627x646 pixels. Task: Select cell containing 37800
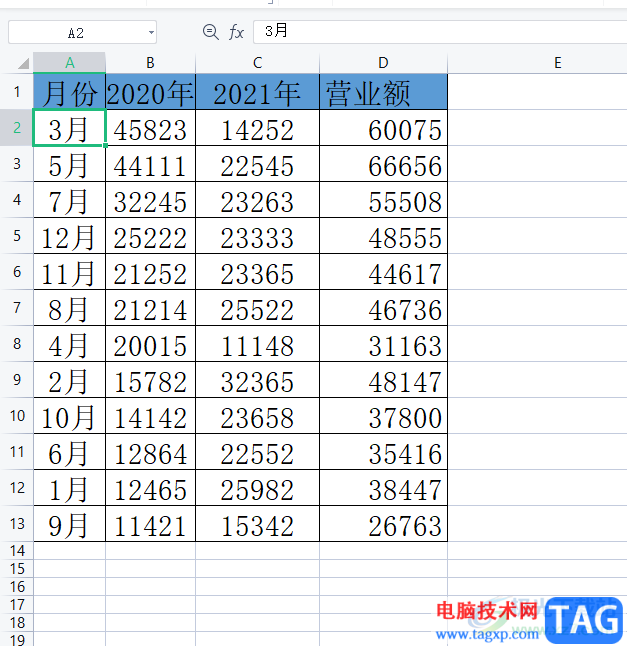383,416
